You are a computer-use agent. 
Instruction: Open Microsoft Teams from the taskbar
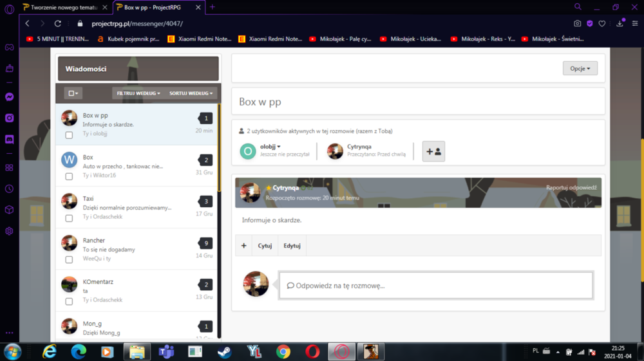click(166, 351)
